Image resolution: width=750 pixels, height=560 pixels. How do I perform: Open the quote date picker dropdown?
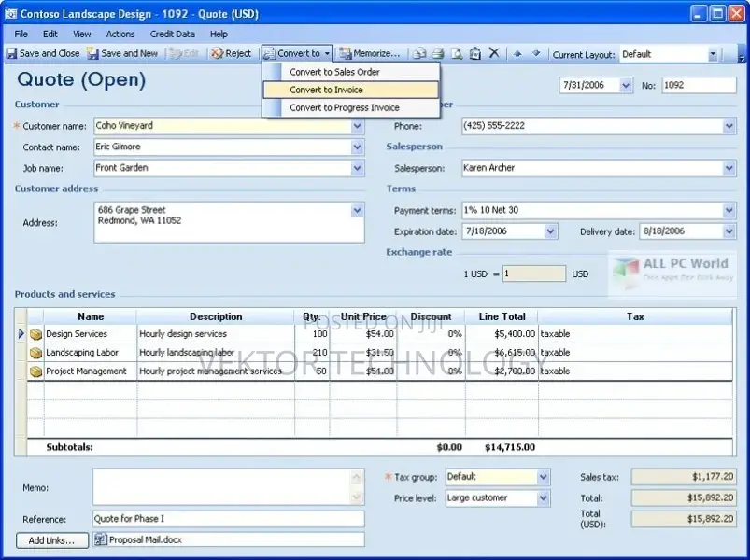pos(626,86)
